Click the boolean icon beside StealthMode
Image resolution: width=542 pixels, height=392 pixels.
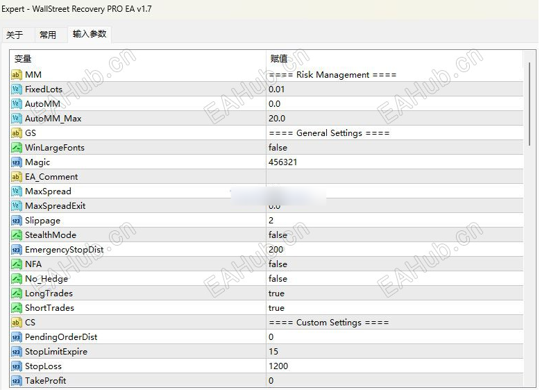(16, 235)
